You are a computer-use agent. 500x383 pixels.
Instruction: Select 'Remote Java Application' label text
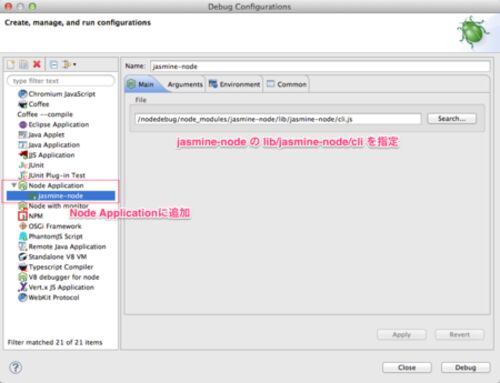coord(67,247)
